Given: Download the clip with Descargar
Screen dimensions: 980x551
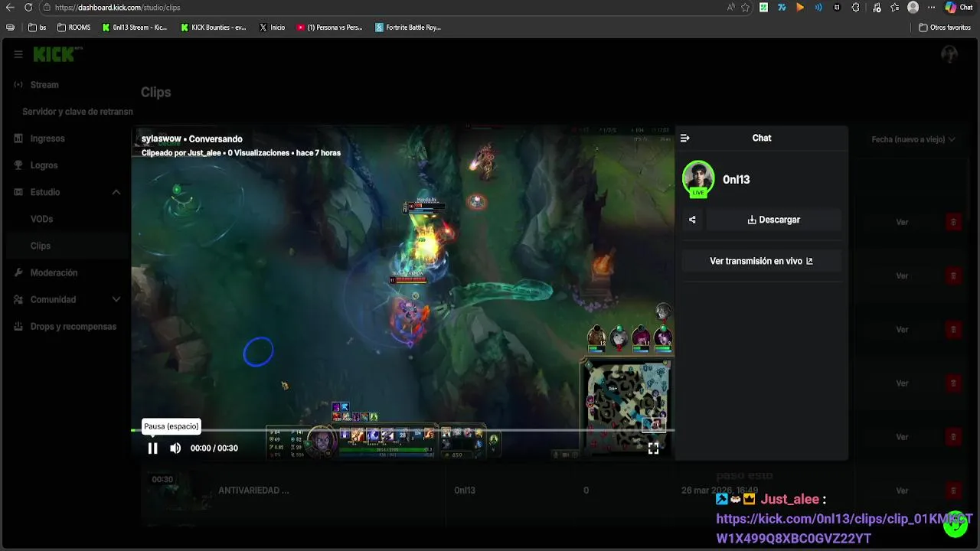Looking at the screenshot, I should point(773,220).
